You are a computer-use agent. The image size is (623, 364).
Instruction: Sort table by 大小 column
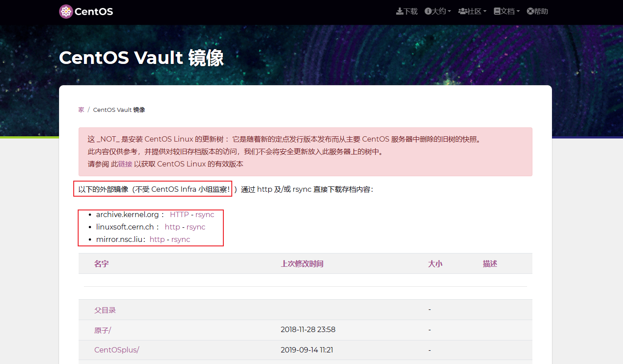(x=435, y=264)
